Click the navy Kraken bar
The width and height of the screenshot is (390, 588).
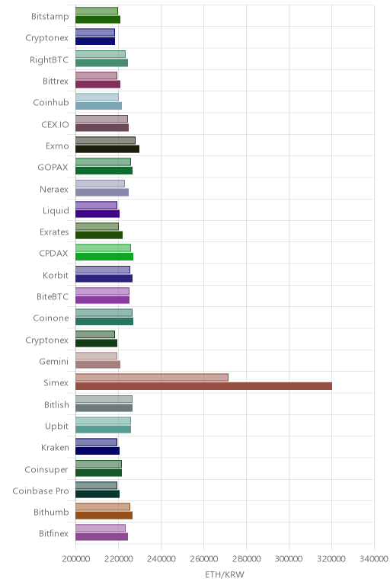97,451
